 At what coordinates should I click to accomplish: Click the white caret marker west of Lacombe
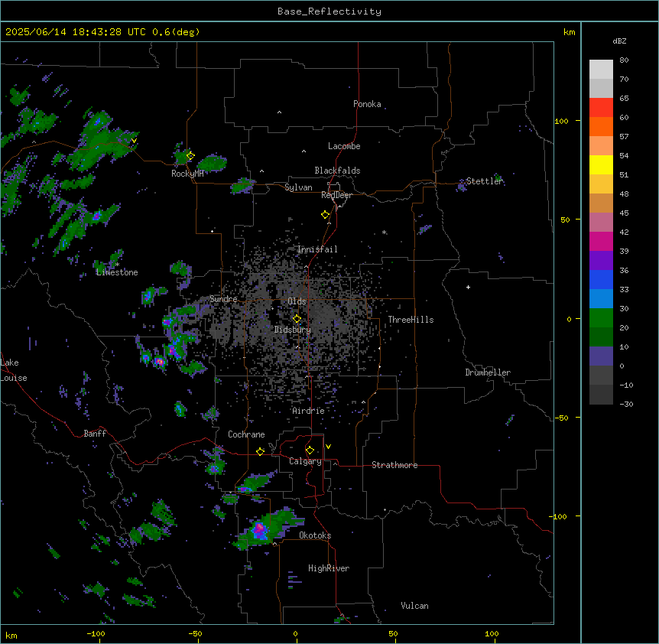point(304,151)
